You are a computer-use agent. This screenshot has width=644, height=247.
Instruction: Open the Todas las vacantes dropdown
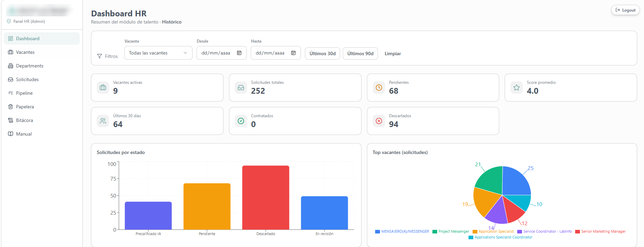[158, 53]
